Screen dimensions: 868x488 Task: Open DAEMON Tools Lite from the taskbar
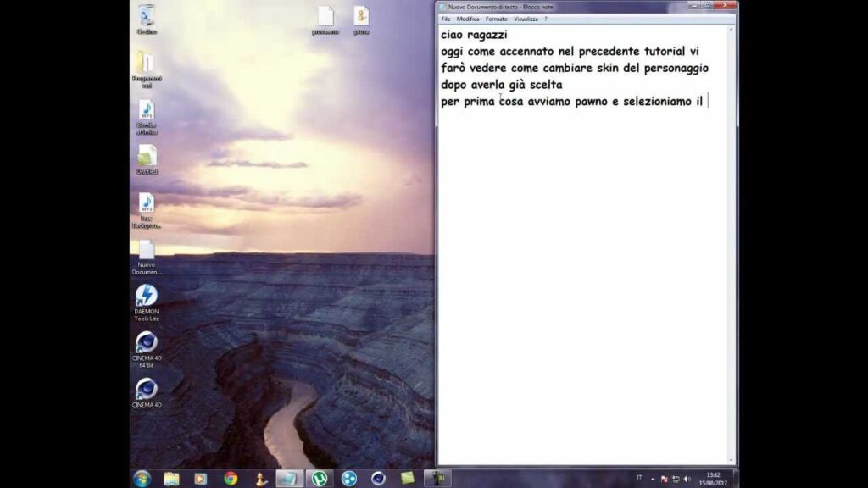(x=348, y=476)
